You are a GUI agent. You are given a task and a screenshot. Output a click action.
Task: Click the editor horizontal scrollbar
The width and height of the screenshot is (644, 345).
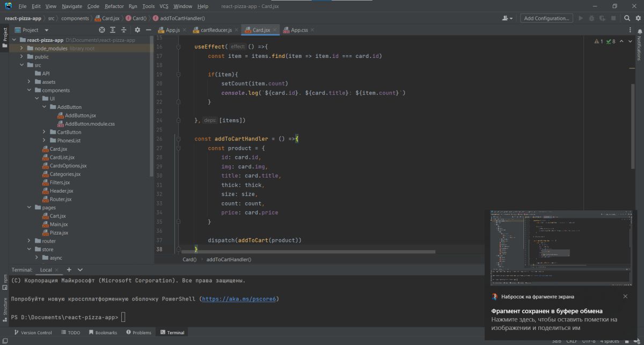pos(309,252)
